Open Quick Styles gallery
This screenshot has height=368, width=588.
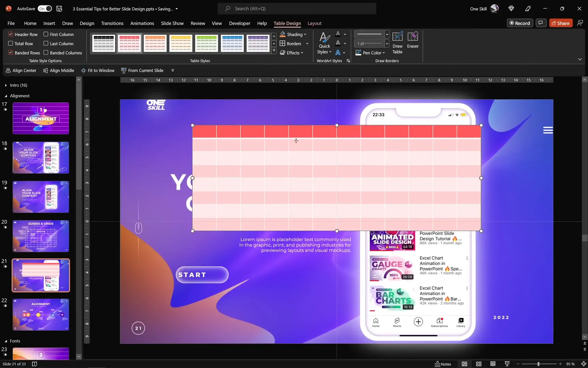click(x=324, y=43)
